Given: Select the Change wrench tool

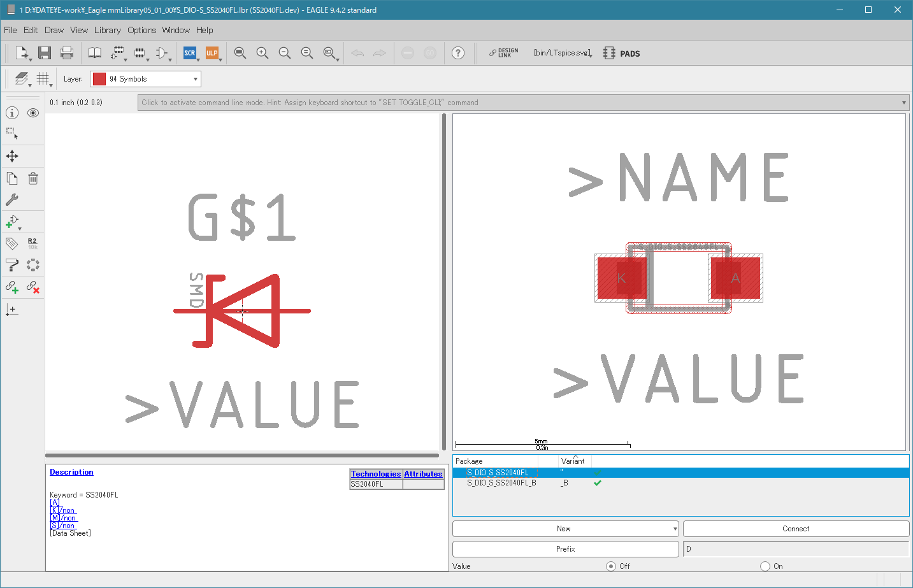Looking at the screenshot, I should tap(12, 199).
